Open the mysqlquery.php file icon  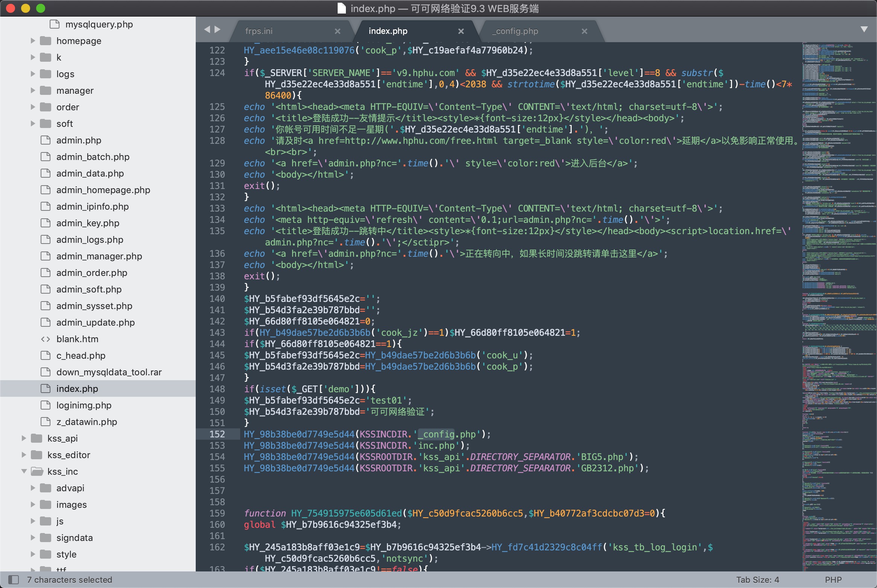55,24
